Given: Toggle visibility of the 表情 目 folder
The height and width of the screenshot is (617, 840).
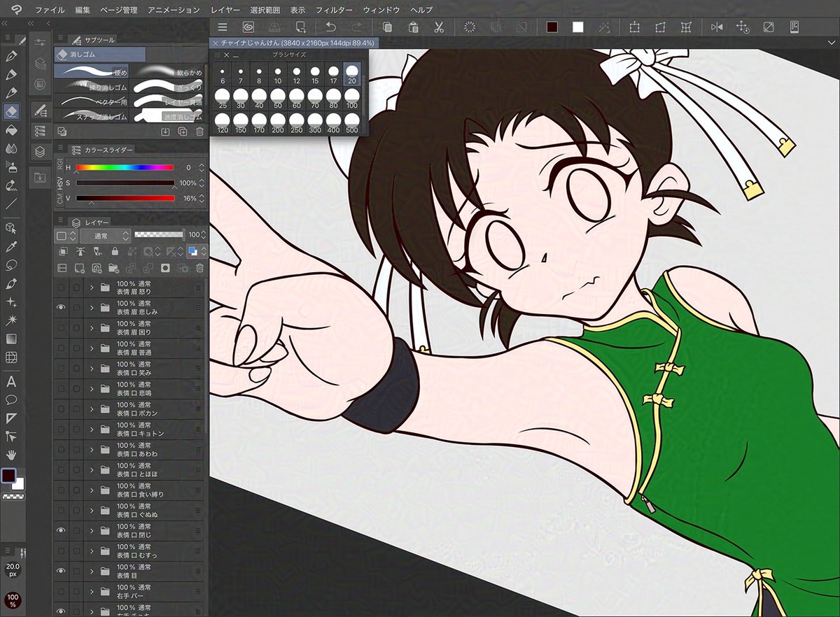Looking at the screenshot, I should click(x=62, y=572).
